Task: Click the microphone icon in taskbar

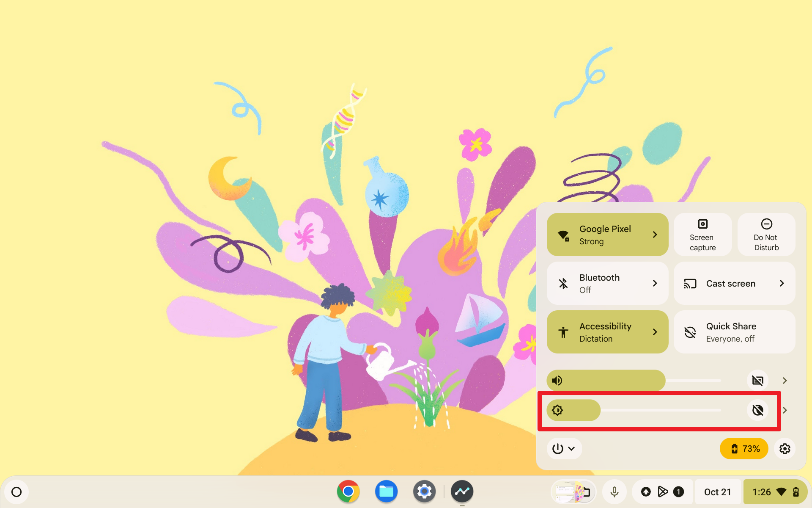Action: pos(614,491)
